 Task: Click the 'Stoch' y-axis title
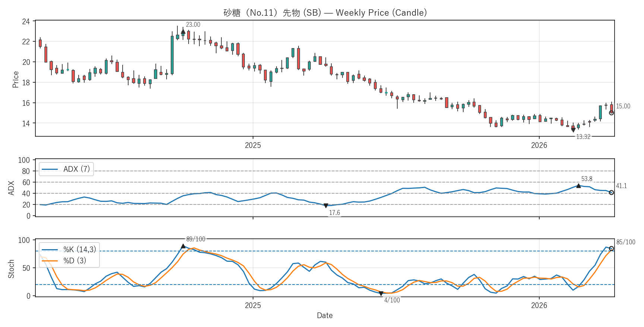[x=11, y=269]
